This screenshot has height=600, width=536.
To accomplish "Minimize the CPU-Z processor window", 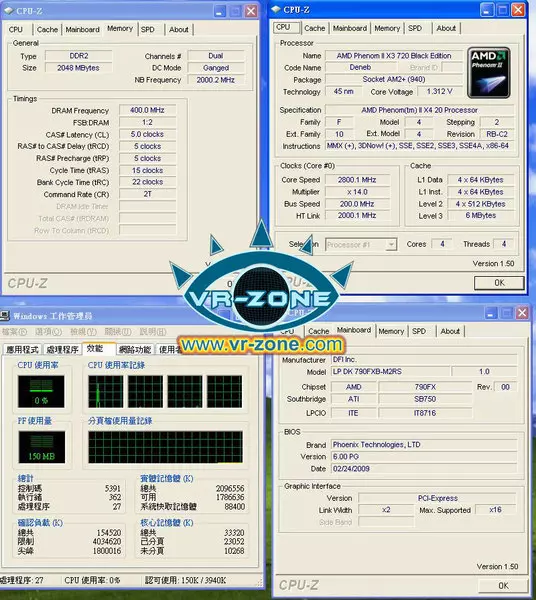I will pyautogui.click(x=487, y=10).
